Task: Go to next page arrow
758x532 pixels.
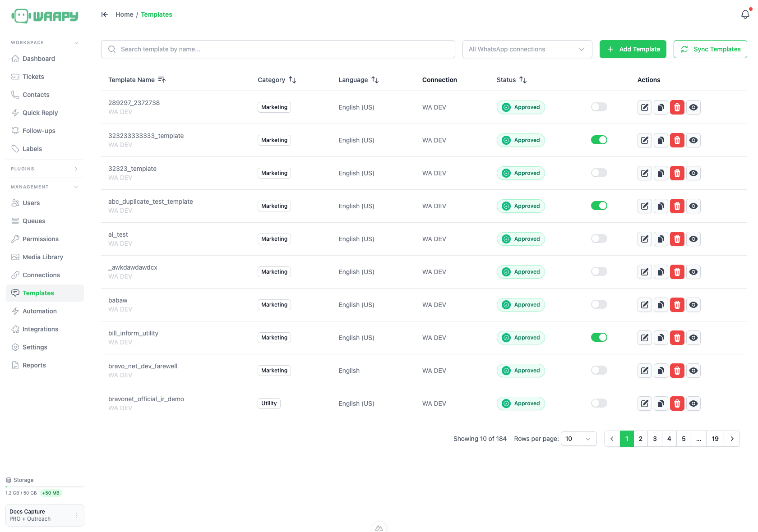Action: tap(732, 439)
